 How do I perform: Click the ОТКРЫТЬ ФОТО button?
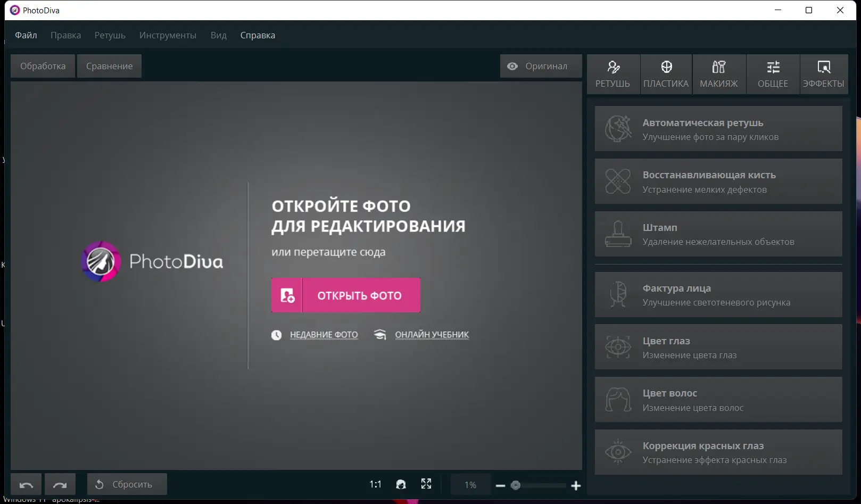tap(346, 295)
